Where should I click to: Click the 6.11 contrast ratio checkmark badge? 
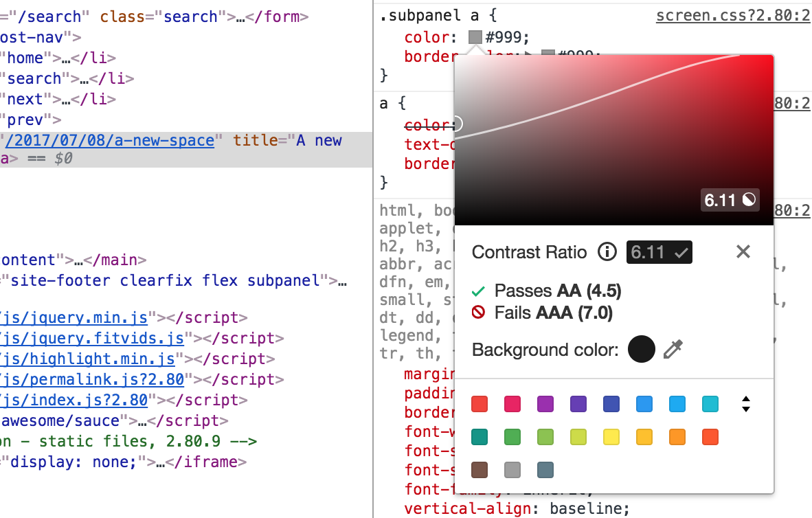(659, 252)
